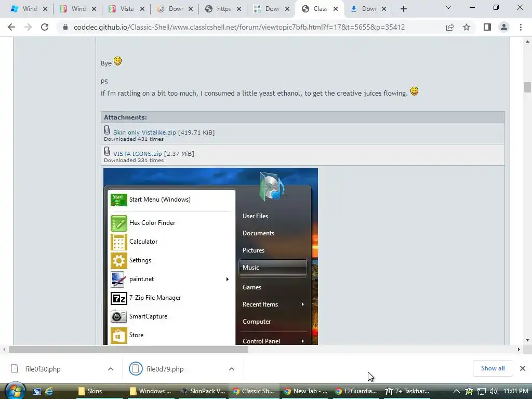Download VISTA ICONS.zip attachment

[x=137, y=154]
